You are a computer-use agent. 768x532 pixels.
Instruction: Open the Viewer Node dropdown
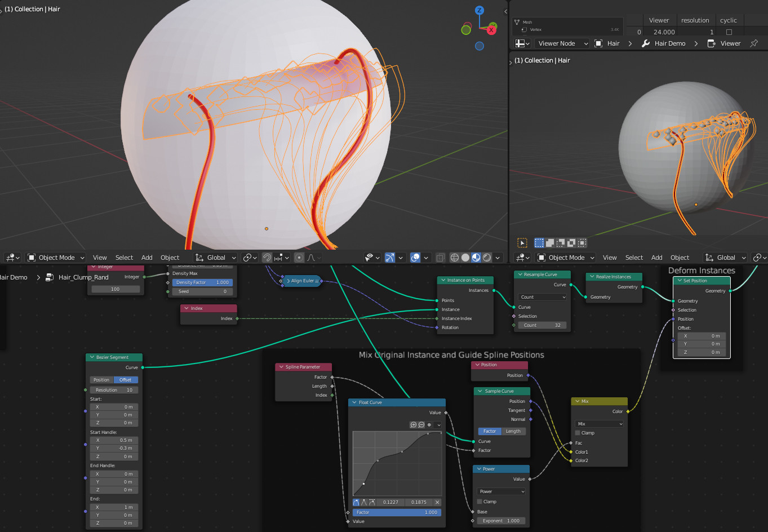point(561,43)
